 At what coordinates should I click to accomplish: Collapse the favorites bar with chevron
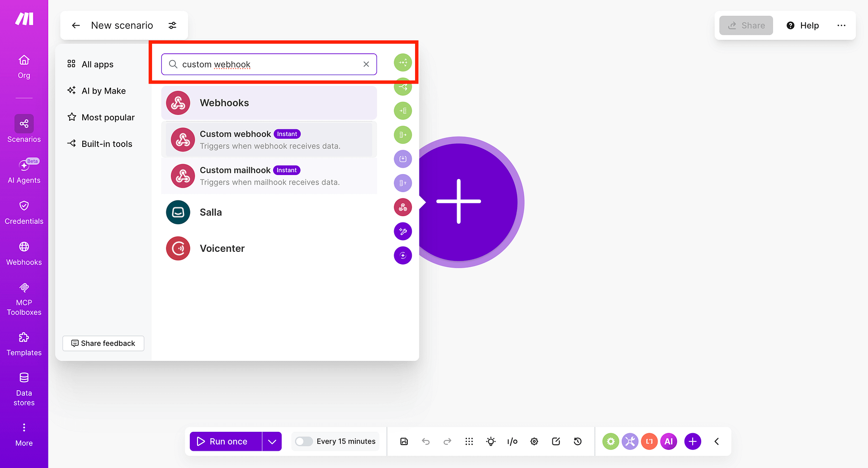click(717, 441)
